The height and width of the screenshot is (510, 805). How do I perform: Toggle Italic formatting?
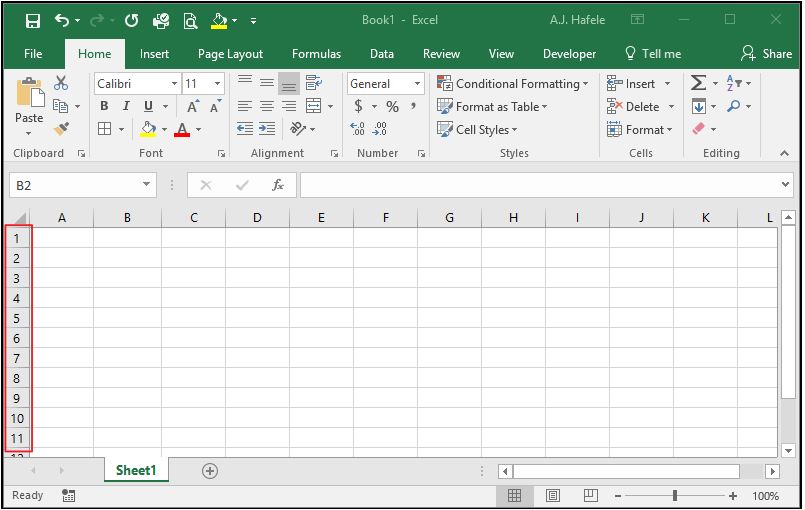pyautogui.click(x=126, y=106)
